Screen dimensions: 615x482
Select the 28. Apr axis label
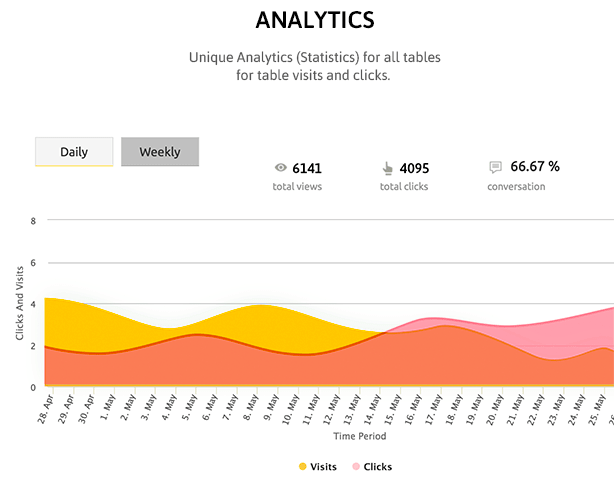tap(45, 409)
